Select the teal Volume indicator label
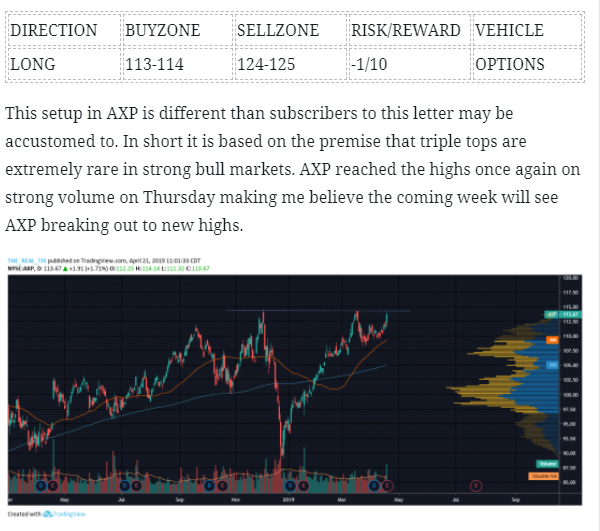The width and height of the screenshot is (600, 531). coord(547,464)
